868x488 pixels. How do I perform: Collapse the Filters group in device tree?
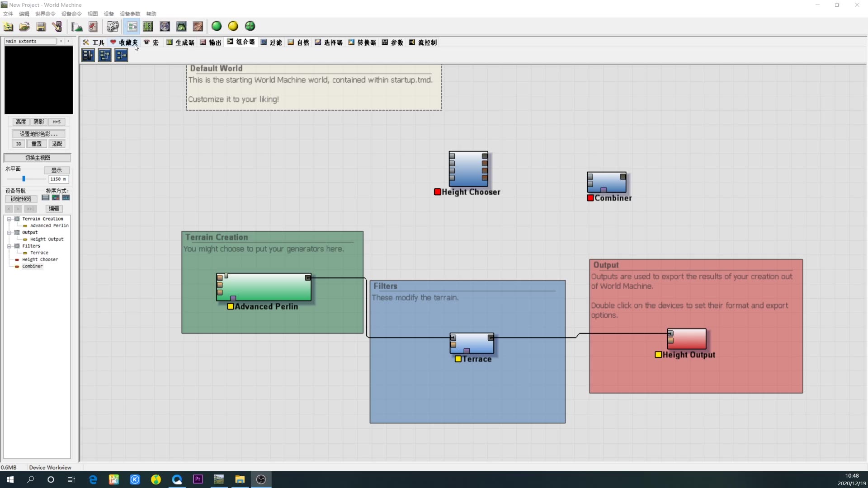tap(9, 246)
